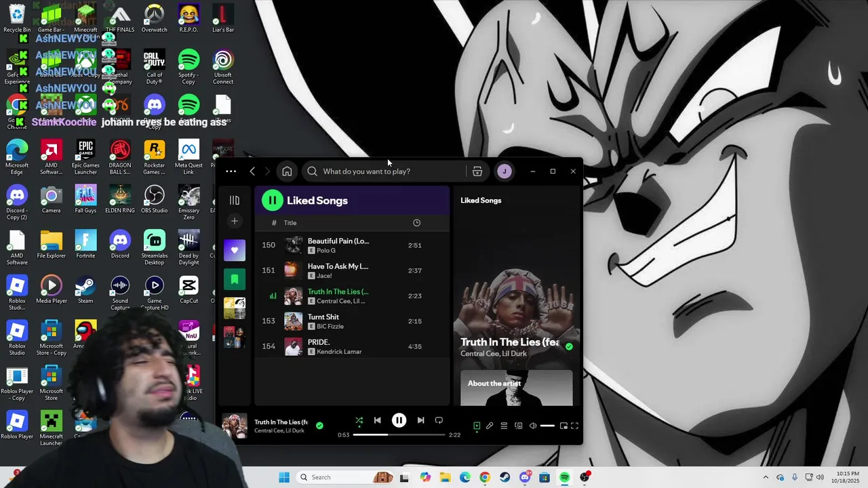
Task: Open Overwatch desktop icon
Action: pyautogui.click(x=154, y=19)
